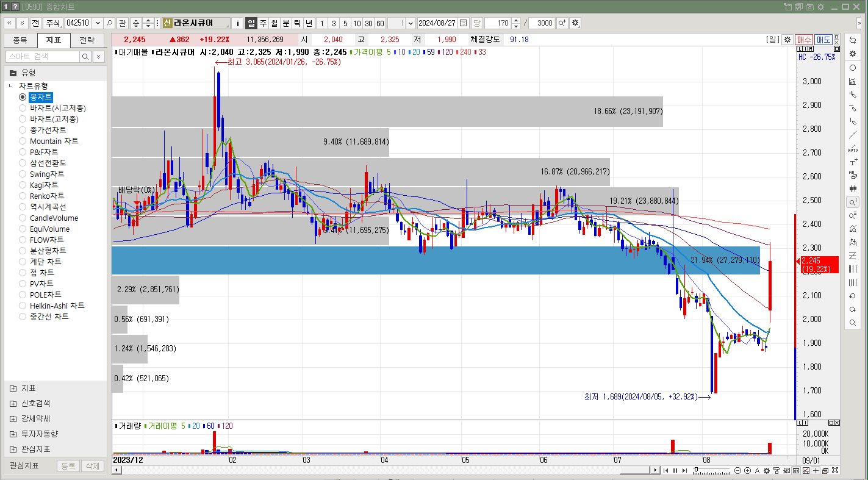Click the erase All drawings tool
This screenshot has height=480, width=868.
853,175
